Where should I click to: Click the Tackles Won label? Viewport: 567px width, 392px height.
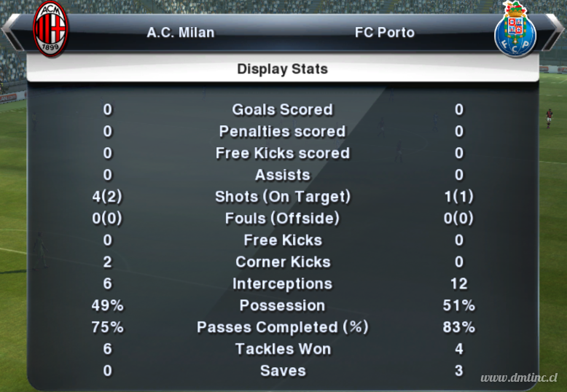pos(283,349)
